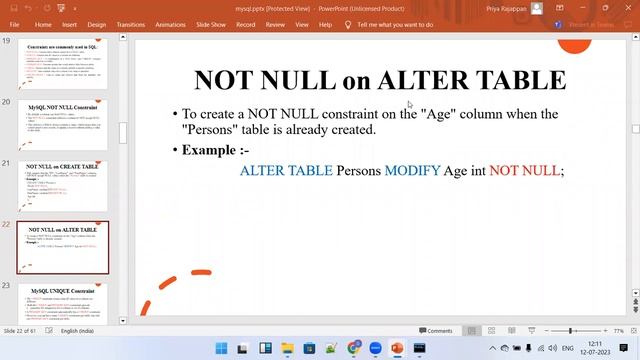Click the zoom slider handle
640x360 pixels.
pos(571,331)
